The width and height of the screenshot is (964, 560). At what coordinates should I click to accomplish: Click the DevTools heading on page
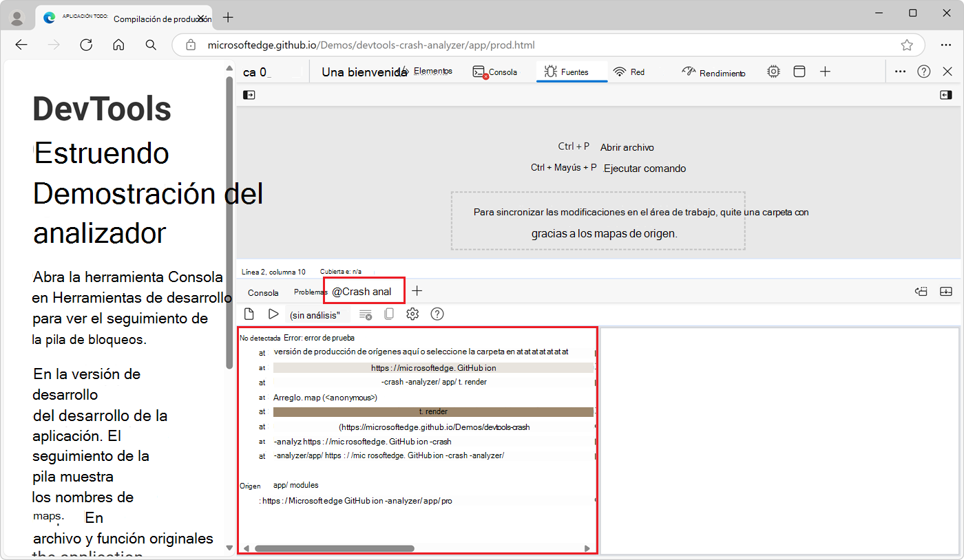tap(102, 109)
